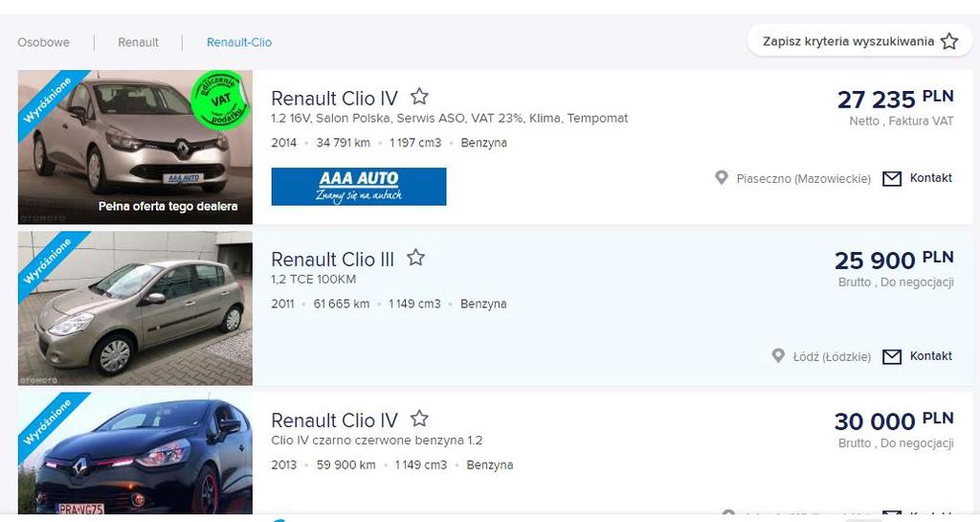Viewport: 980px width, 522px height.
Task: Click the mileage 59 900 km
Action: click(346, 465)
